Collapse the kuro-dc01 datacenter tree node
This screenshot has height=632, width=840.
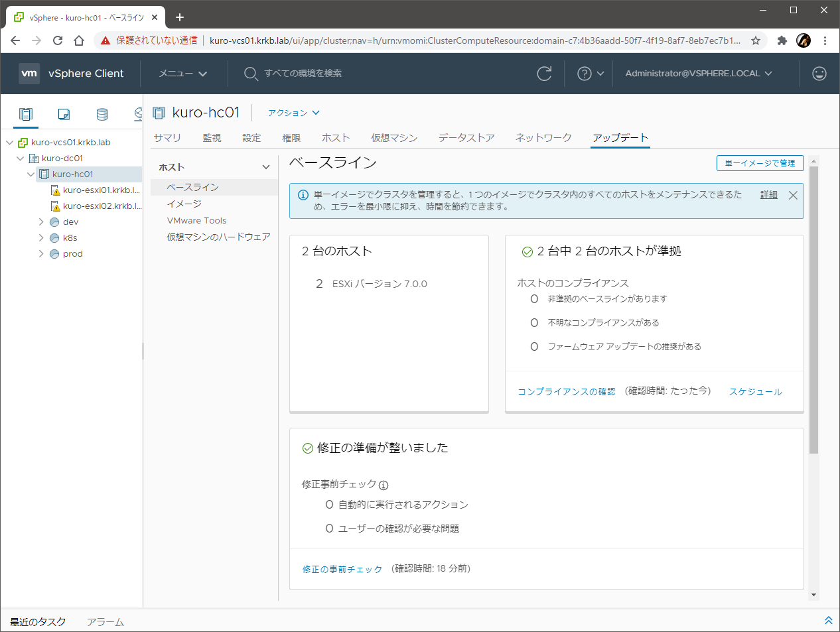coord(20,158)
